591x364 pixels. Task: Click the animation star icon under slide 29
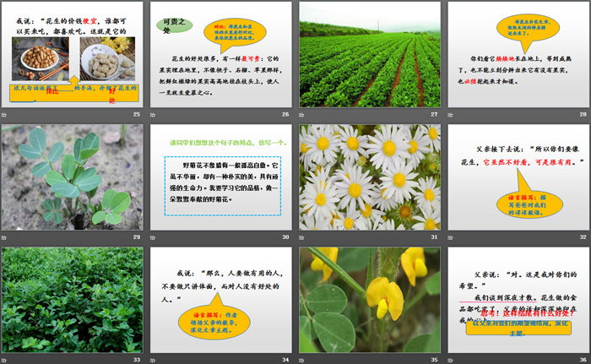[x=4, y=237]
